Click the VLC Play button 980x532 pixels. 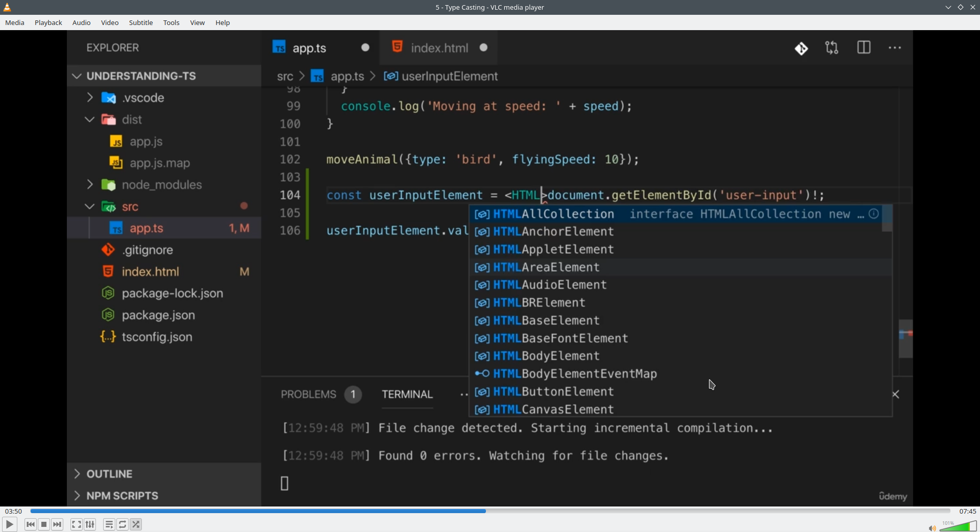[10, 524]
